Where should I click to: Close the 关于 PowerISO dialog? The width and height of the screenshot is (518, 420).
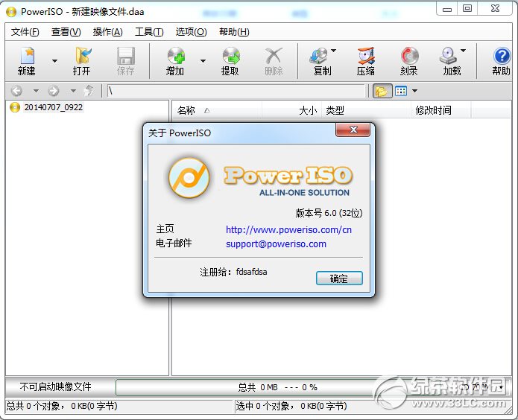coord(353,130)
